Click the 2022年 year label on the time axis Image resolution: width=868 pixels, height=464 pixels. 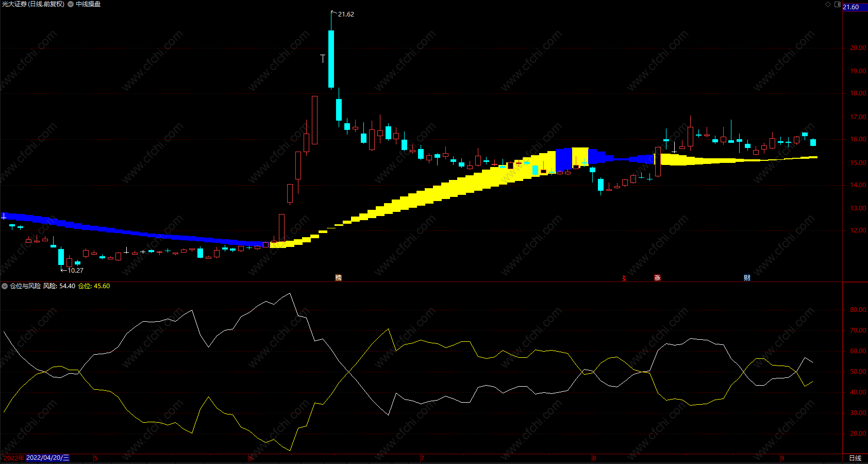click(x=14, y=458)
